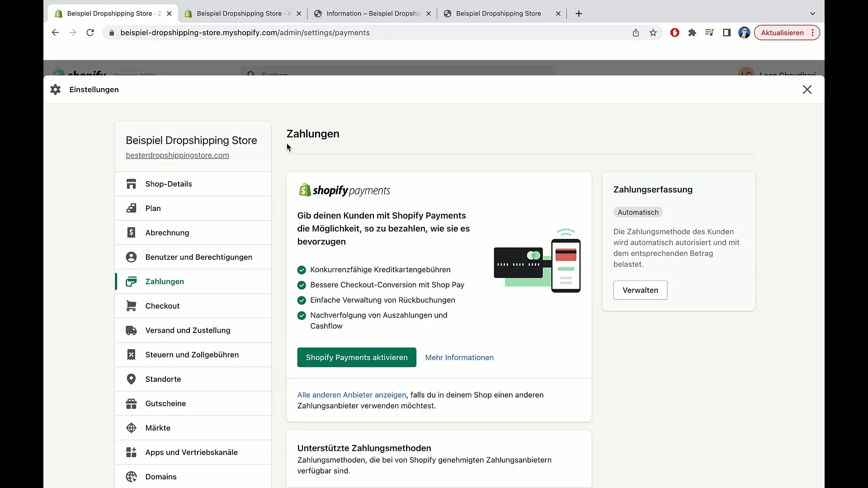Image resolution: width=868 pixels, height=488 pixels.
Task: Click the Shop-Details store icon
Action: click(131, 184)
